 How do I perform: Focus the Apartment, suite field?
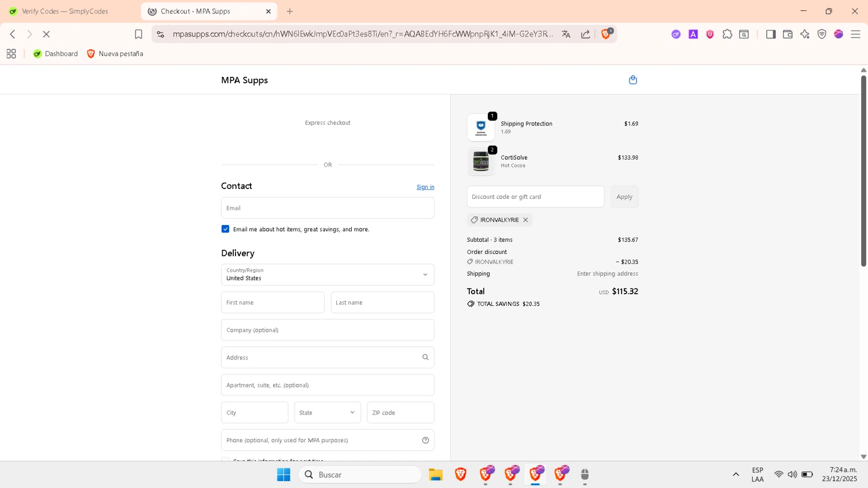(x=328, y=385)
